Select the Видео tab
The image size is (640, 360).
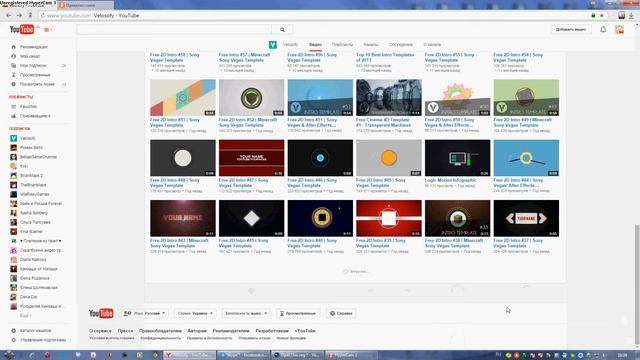click(315, 44)
